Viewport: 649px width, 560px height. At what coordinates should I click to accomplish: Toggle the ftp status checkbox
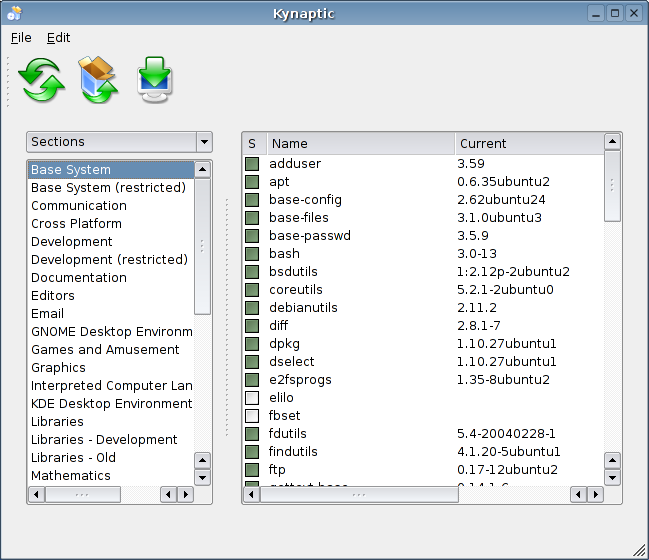[x=252, y=469]
